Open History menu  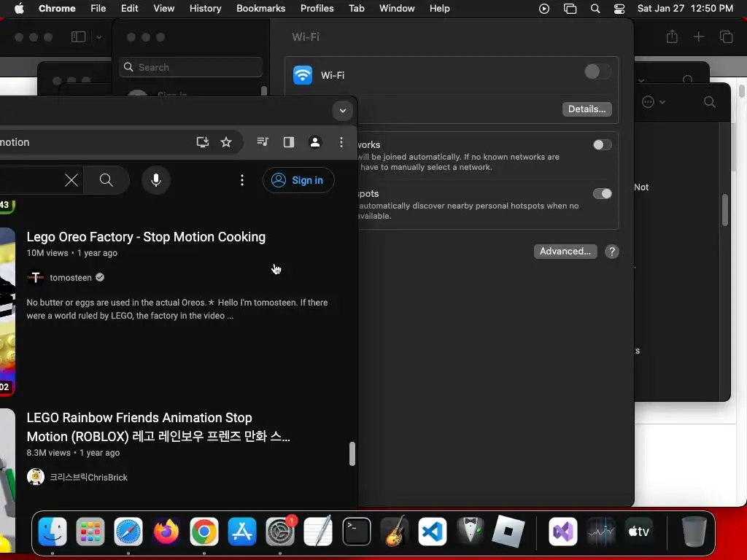click(205, 8)
